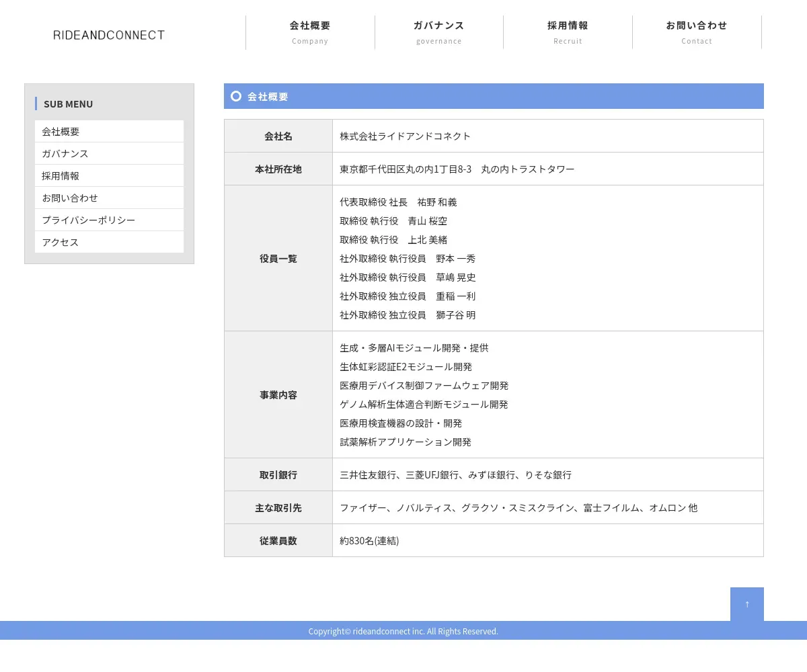Click the line 代表取締役 社長 祐野 和義
This screenshot has height=672, width=807.
398,202
